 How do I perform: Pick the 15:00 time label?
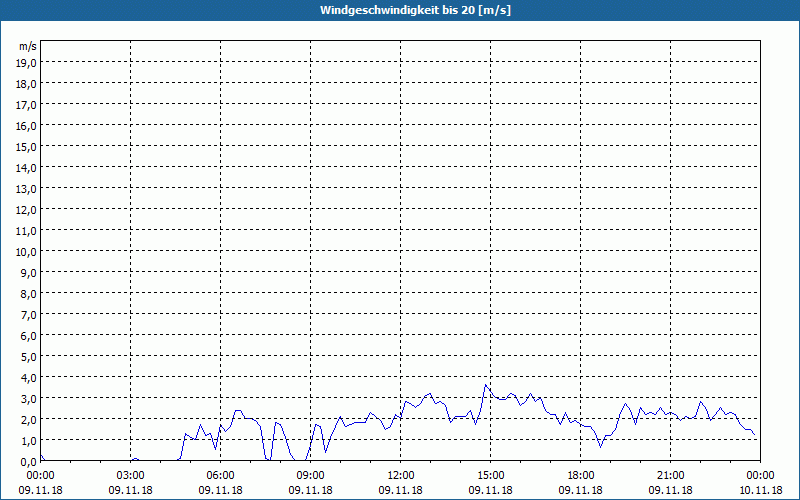click(x=490, y=476)
